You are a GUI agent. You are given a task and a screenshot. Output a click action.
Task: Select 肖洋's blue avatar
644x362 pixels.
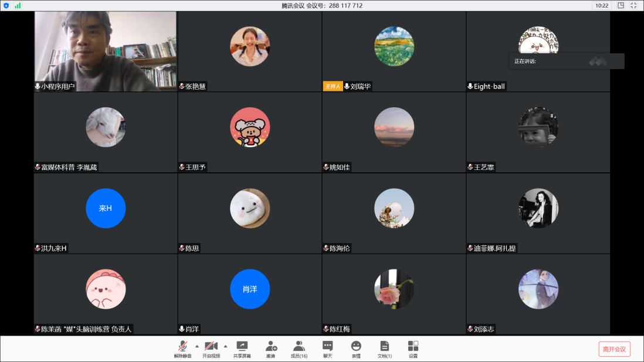point(250,289)
